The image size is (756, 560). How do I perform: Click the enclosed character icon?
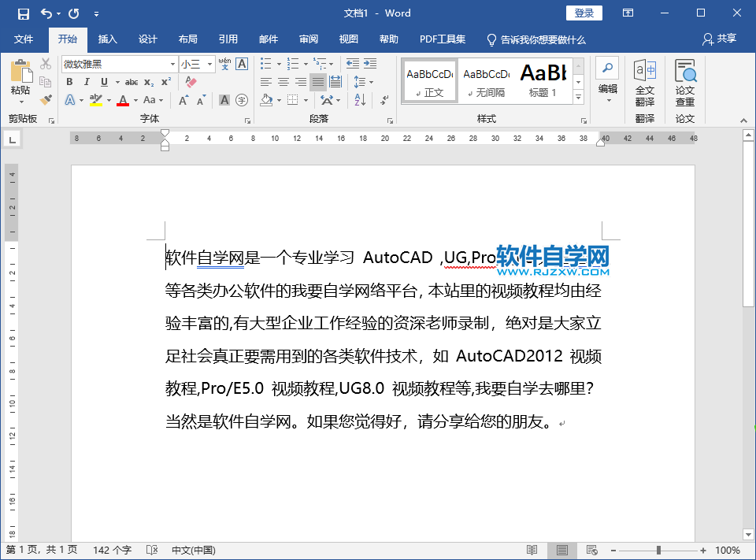(x=242, y=100)
